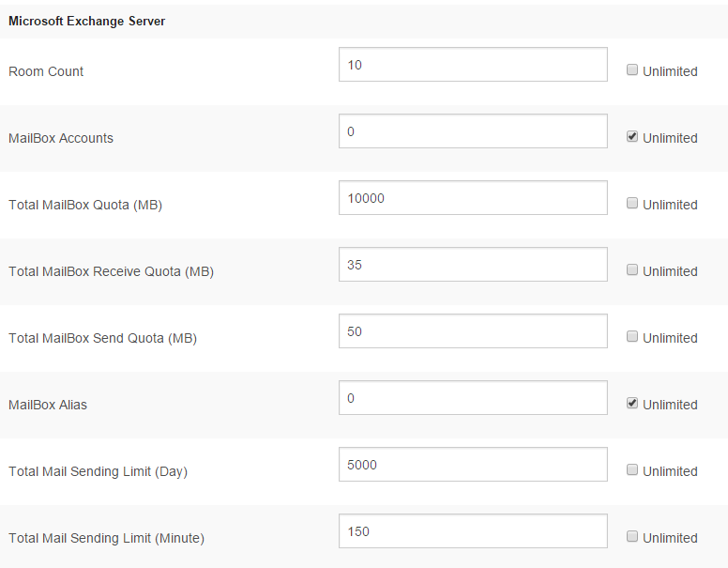
Task: Click the Total Mail Sending Limit (Minute) label
Action: pyautogui.click(x=106, y=538)
